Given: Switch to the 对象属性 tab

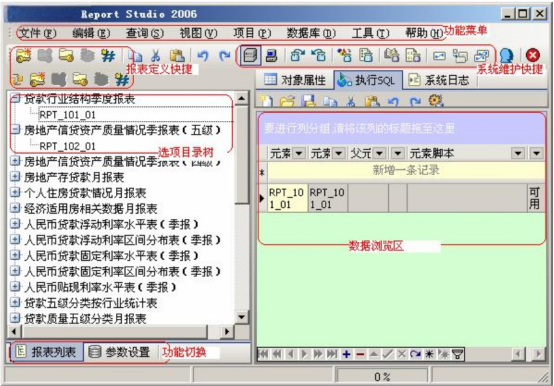Looking at the screenshot, I should [295, 80].
